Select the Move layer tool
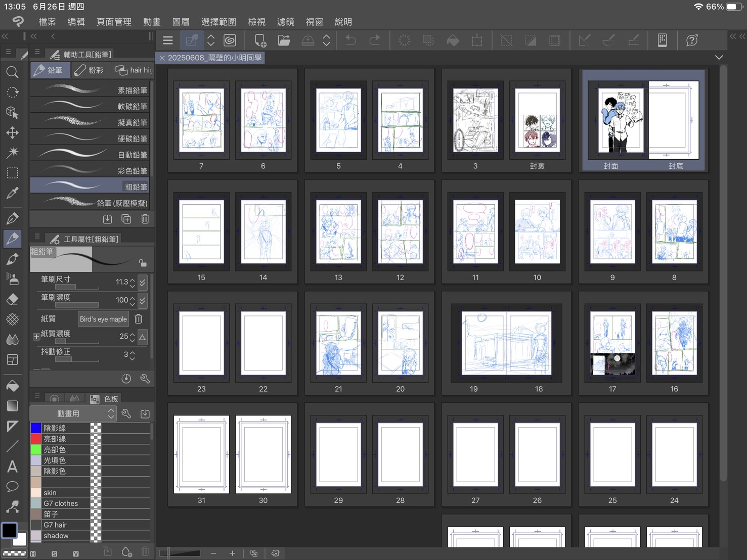 click(x=12, y=132)
